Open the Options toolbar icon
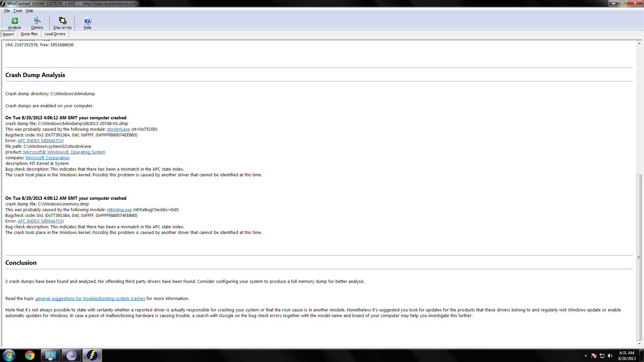 click(37, 23)
